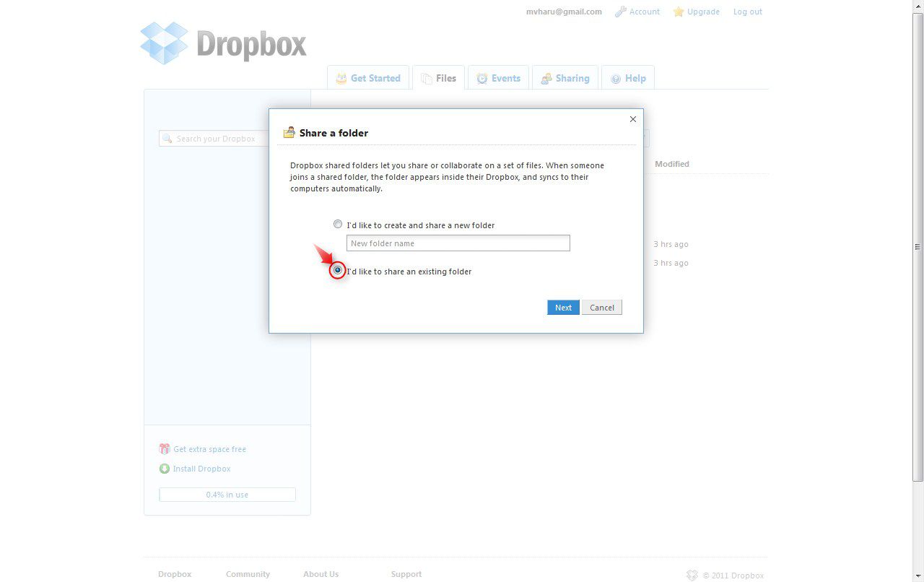Open the Account settings link
The height and width of the screenshot is (582, 924).
point(644,12)
